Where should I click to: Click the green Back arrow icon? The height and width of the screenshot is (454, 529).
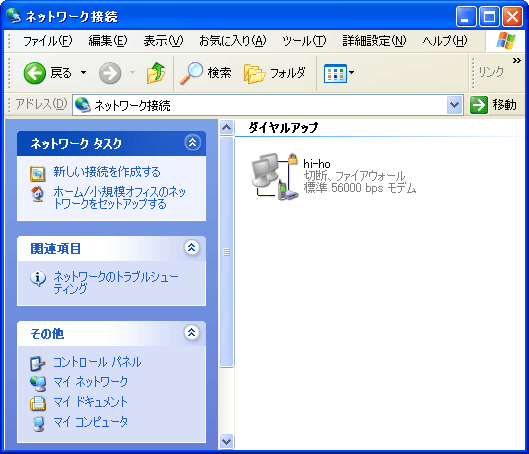tap(34, 73)
